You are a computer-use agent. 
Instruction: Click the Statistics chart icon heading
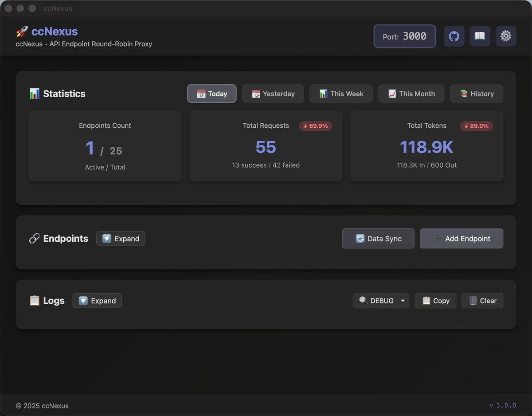click(57, 94)
